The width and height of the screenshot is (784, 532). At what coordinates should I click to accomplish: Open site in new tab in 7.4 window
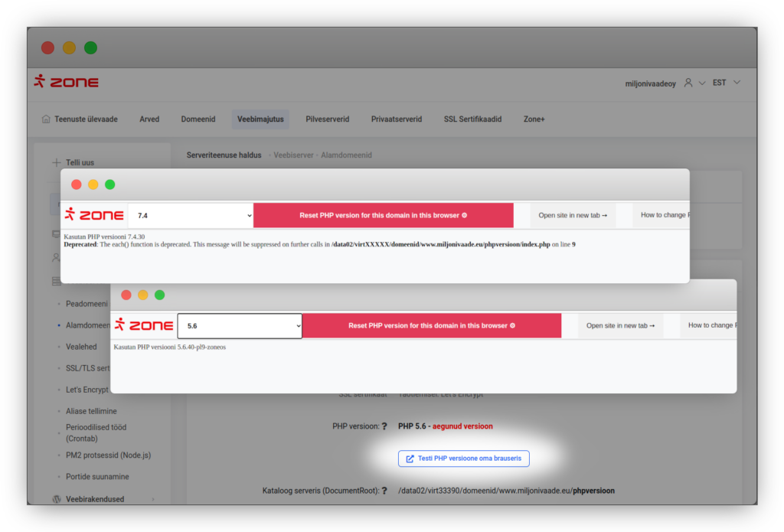pos(573,216)
